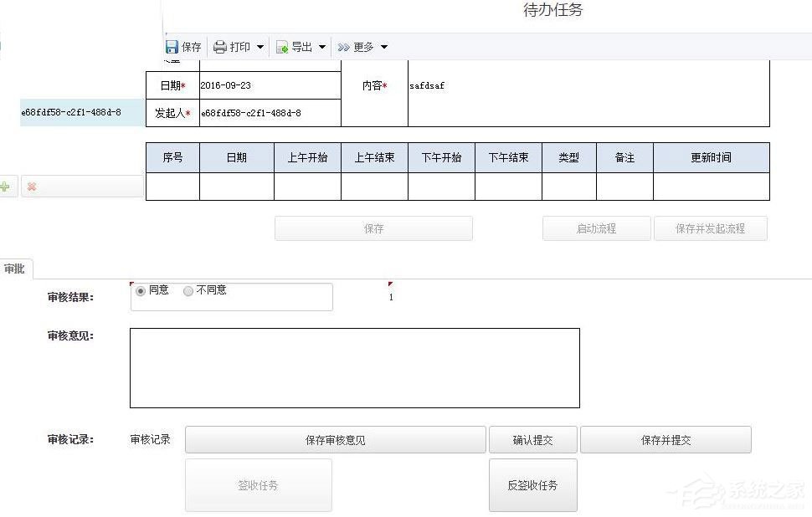Switch to the 审批 tab

pyautogui.click(x=14, y=269)
